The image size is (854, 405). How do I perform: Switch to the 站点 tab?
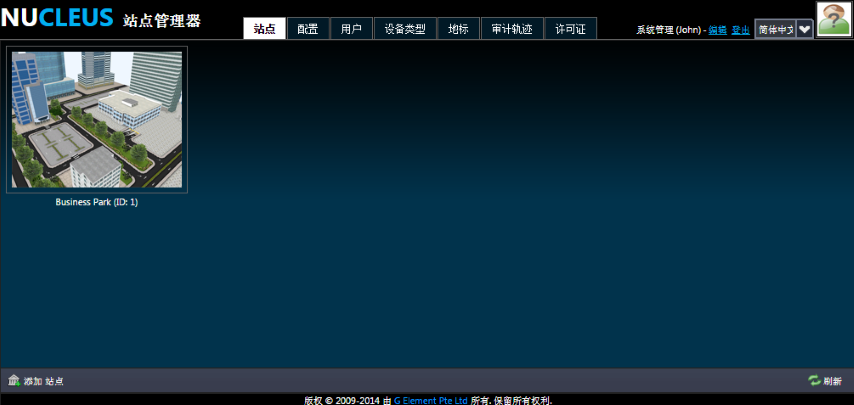point(264,29)
